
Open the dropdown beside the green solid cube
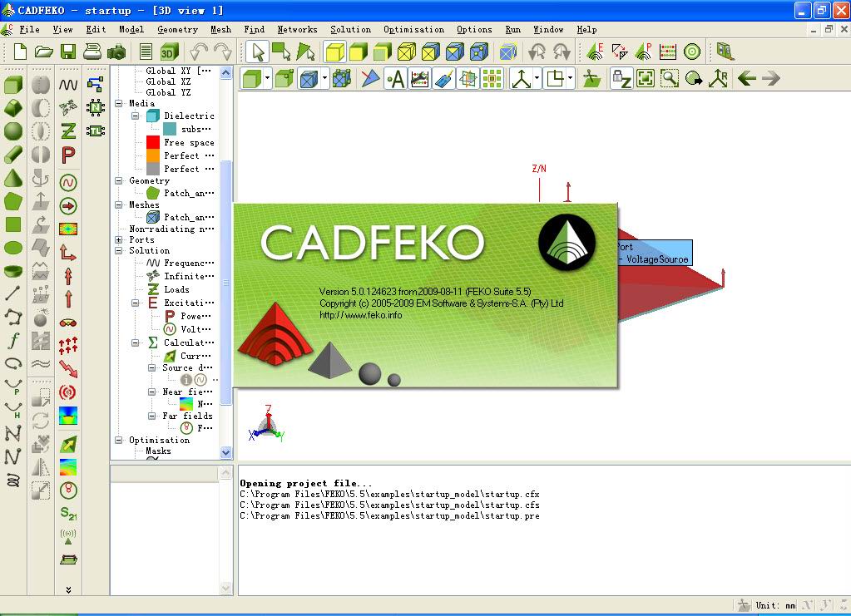(268, 79)
